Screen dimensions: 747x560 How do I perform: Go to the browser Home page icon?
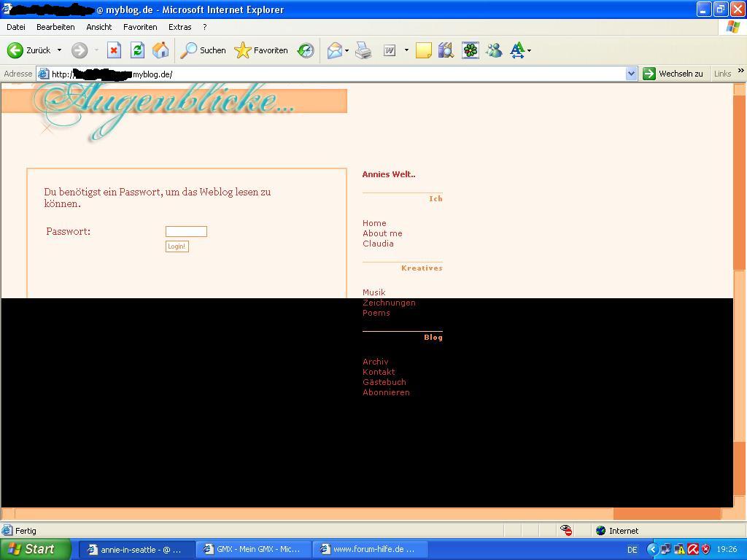coord(160,50)
